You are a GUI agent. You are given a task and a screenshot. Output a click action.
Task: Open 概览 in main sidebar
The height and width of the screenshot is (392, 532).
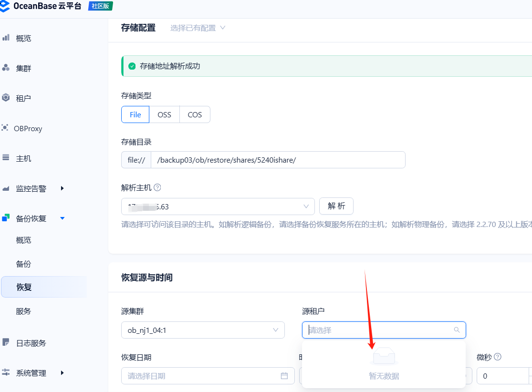point(23,38)
